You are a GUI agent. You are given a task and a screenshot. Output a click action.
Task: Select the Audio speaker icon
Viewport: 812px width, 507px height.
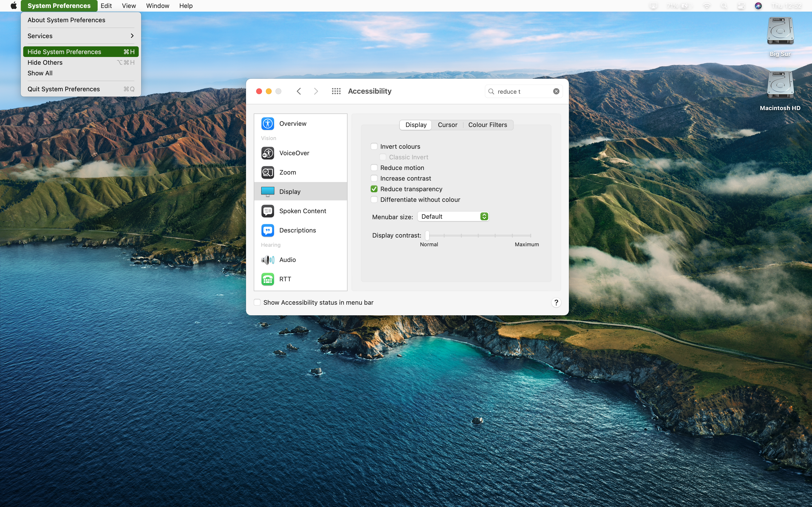[x=268, y=260]
